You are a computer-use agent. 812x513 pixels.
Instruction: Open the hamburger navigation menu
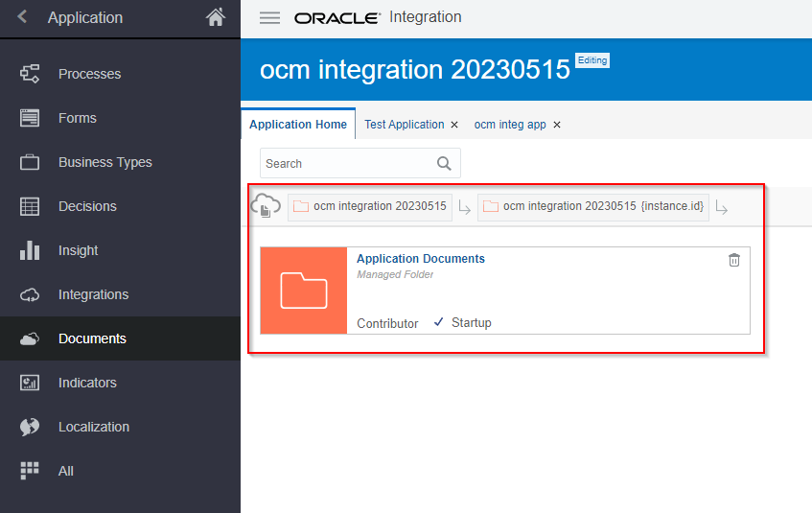[x=270, y=18]
